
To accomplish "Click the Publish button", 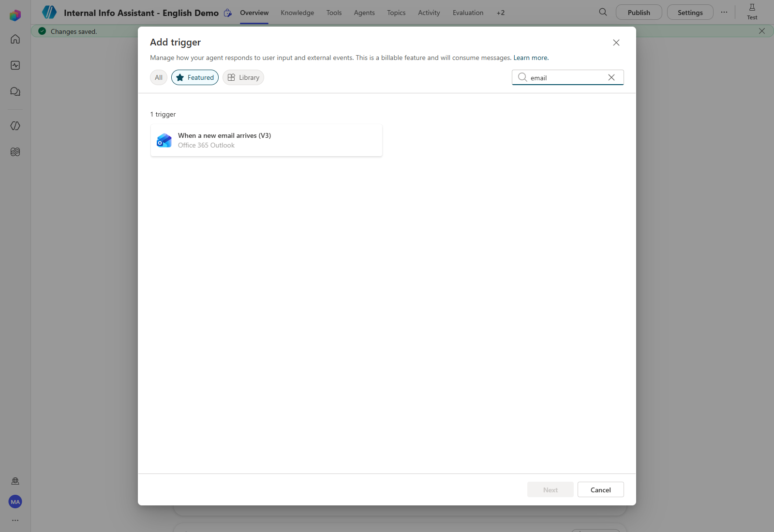I will (x=639, y=13).
